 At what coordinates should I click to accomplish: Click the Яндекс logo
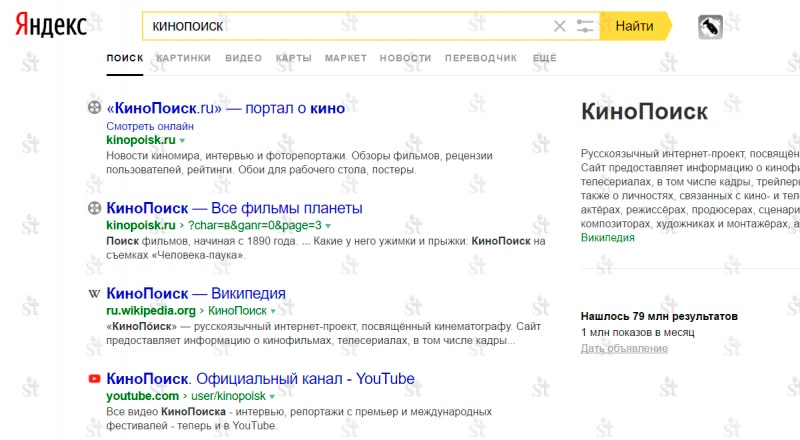coord(51,25)
